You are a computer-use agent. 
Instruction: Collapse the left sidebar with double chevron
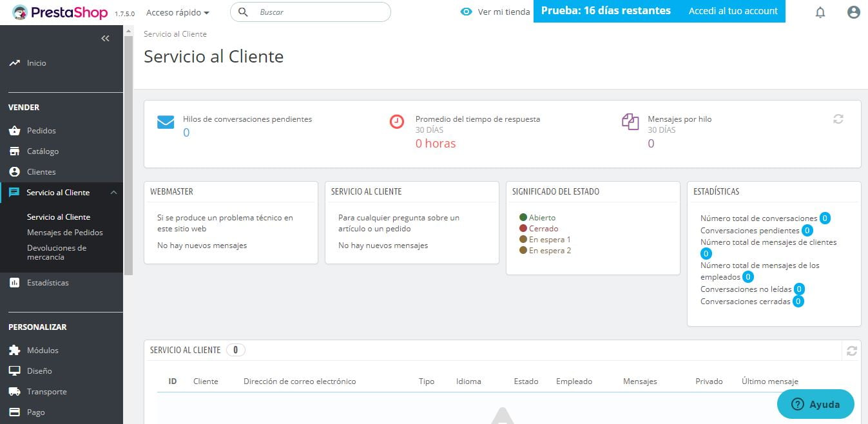[105, 38]
